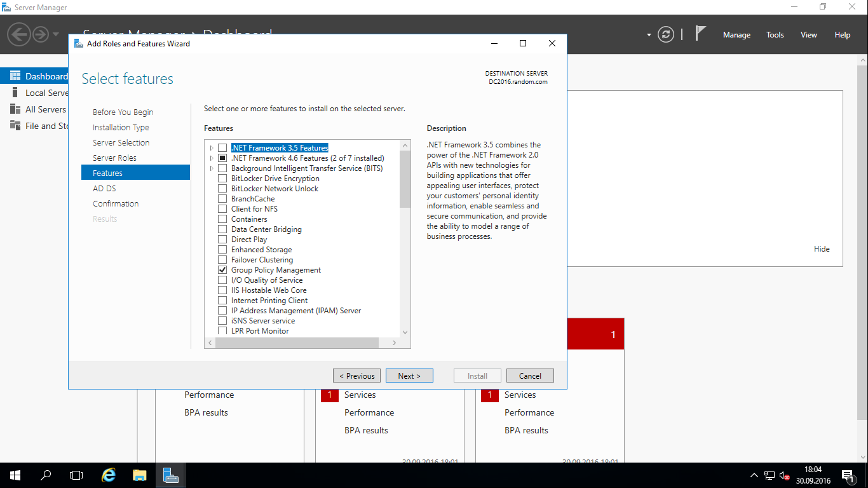Go to Confirmation step

116,204
